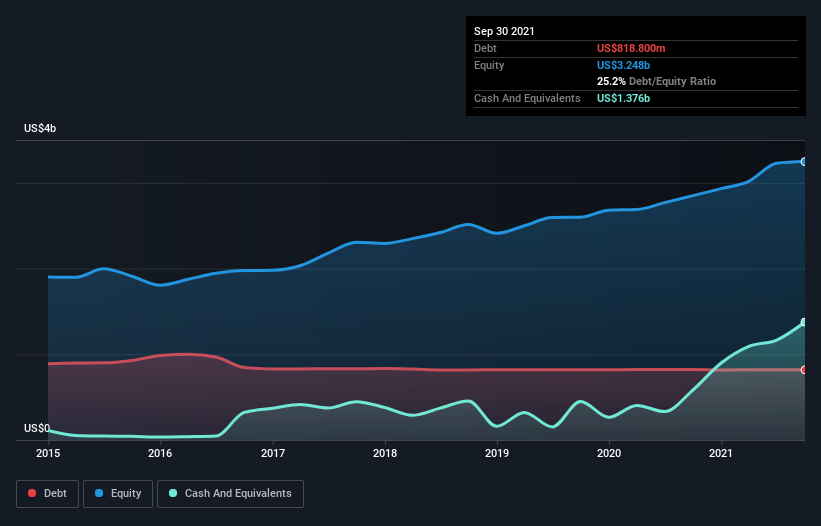Toggle the Equity legend button

tap(118, 494)
